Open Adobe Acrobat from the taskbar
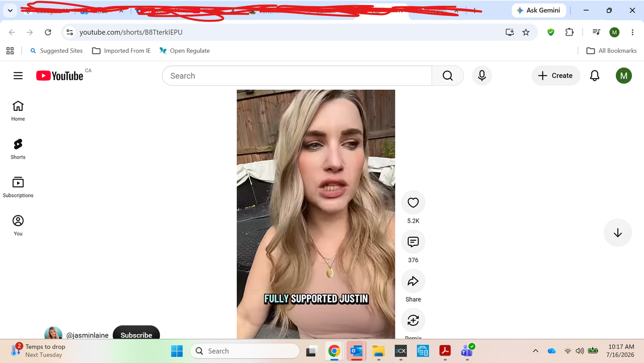Viewport: 644px width, 363px height. pyautogui.click(x=445, y=351)
